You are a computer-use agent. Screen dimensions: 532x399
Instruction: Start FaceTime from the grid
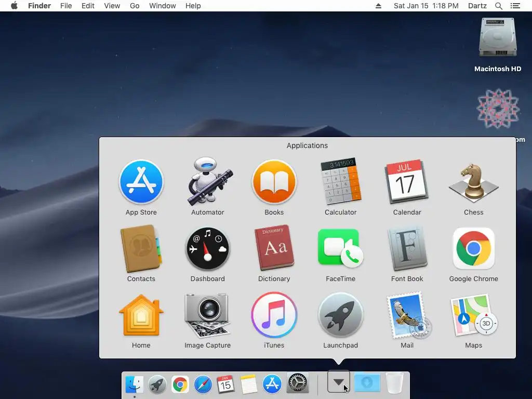click(340, 248)
